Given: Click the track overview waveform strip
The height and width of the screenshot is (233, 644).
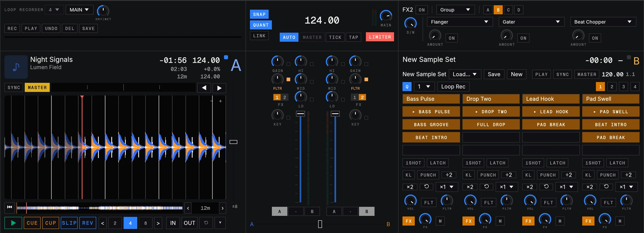Looking at the screenshot, I should pos(100,208).
